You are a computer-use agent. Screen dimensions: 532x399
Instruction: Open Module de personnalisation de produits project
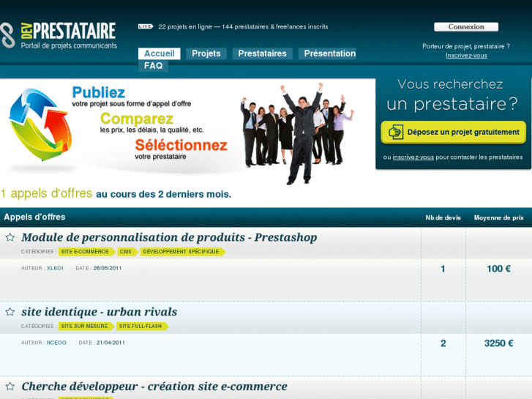(169, 237)
